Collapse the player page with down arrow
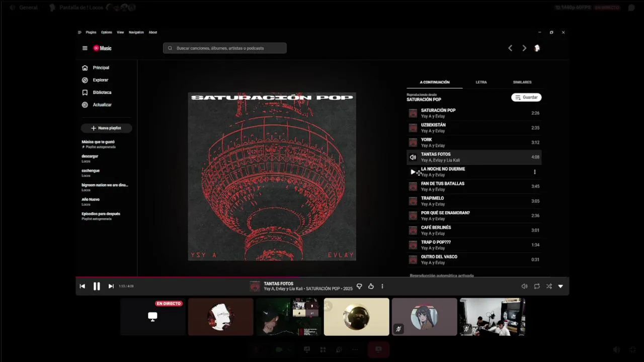The image size is (644, 362). coord(560,286)
